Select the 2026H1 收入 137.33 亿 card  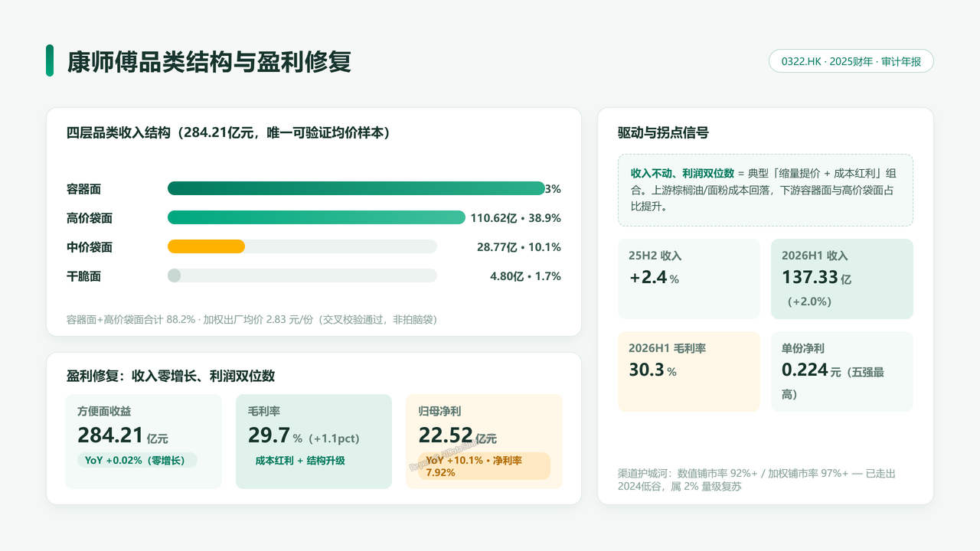pyautogui.click(x=842, y=279)
